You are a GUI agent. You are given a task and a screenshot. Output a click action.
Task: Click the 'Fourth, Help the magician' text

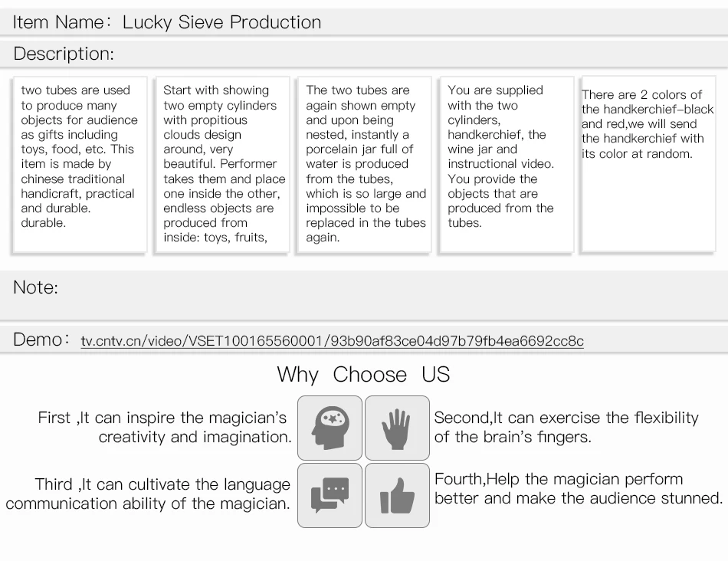579,488
